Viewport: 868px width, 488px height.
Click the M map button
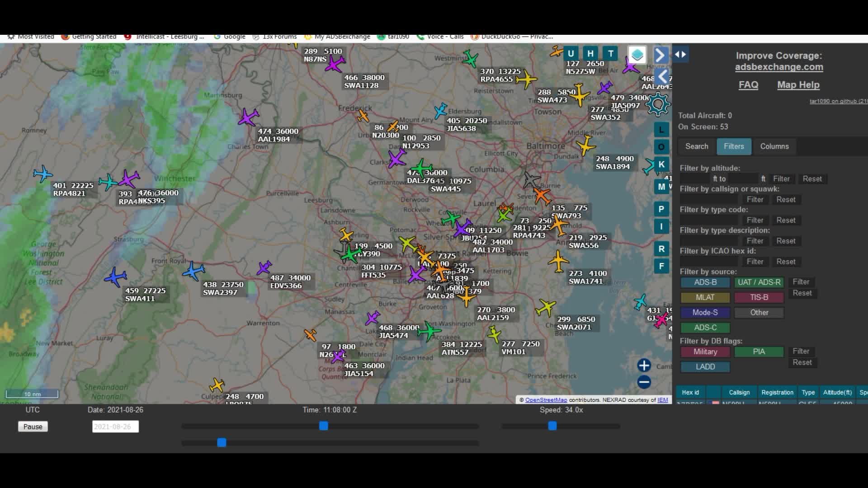pos(661,187)
